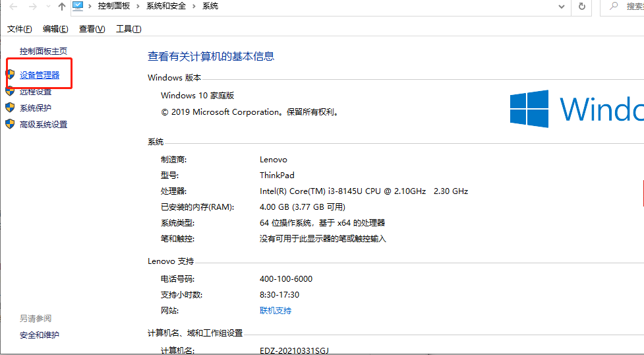Screen dimensions: 644x355
Task: Click the Windows logo graphic
Action: pos(529,109)
